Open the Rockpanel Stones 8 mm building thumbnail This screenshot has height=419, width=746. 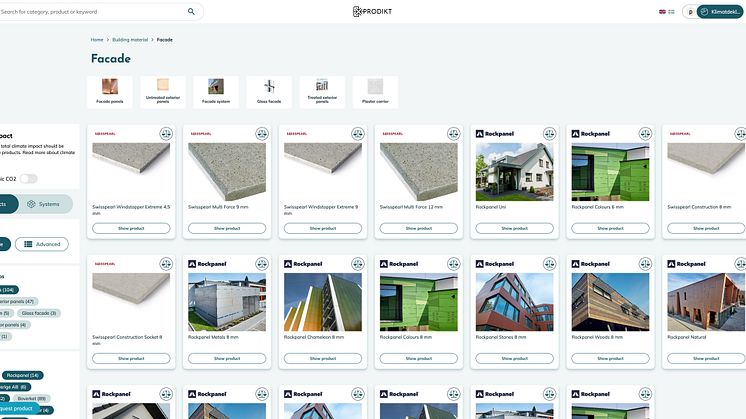click(x=515, y=302)
